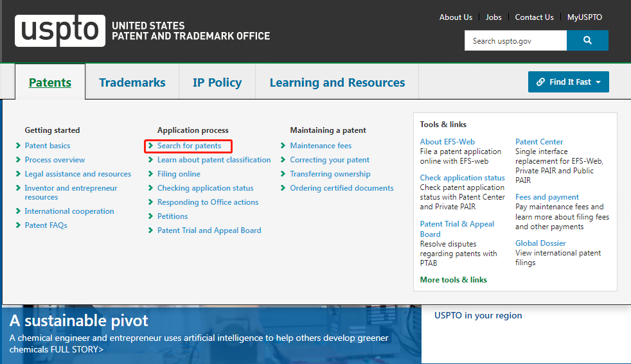Select the IP Policy menu tab
631x364 pixels.
click(x=217, y=82)
